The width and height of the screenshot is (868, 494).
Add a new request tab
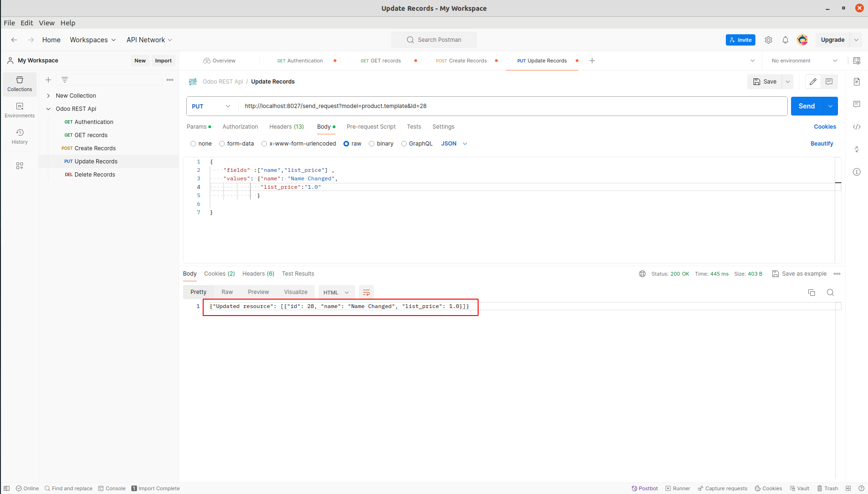[x=592, y=61]
